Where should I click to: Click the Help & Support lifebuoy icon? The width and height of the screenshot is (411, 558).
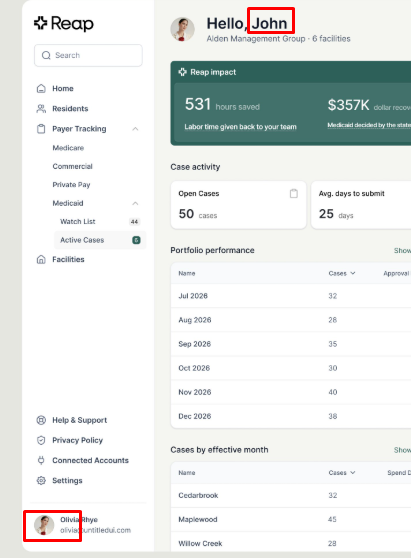[41, 420]
